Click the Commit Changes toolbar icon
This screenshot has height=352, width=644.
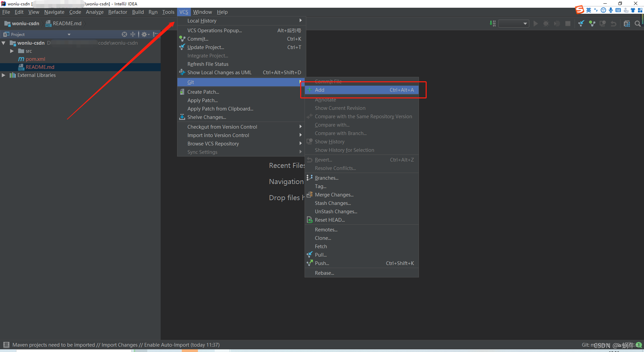point(592,24)
